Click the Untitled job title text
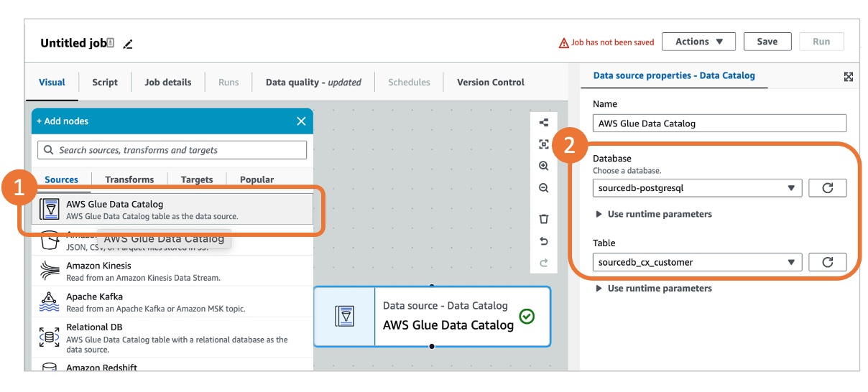The height and width of the screenshot is (392, 868). 73,43
